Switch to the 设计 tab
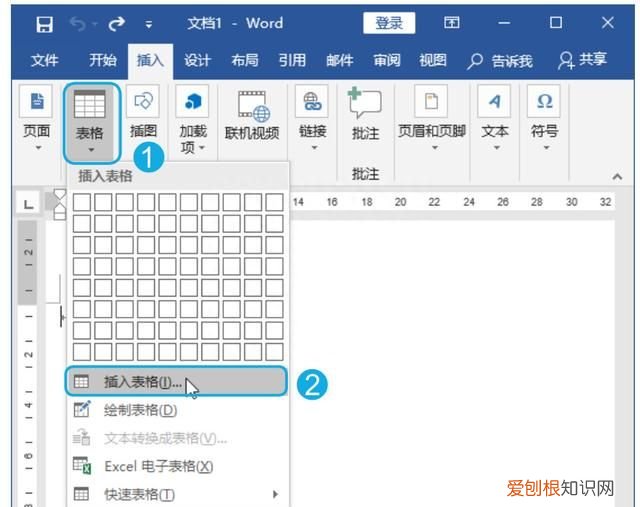 (198, 61)
